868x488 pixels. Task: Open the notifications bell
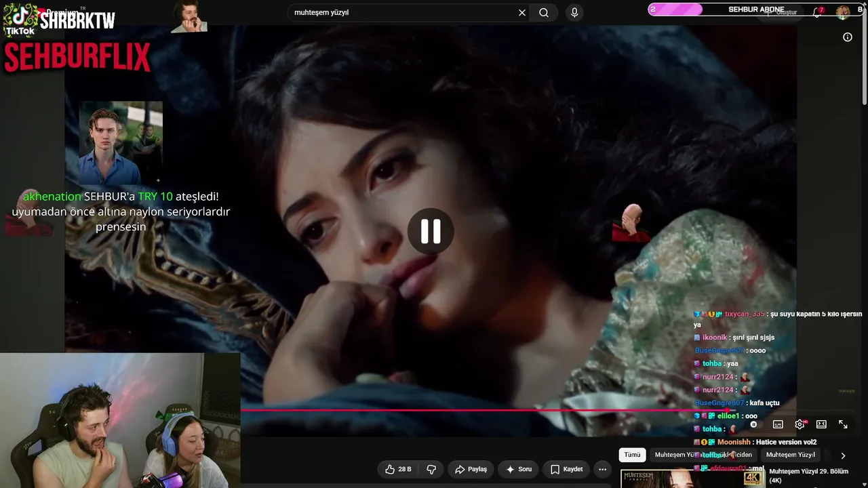817,12
